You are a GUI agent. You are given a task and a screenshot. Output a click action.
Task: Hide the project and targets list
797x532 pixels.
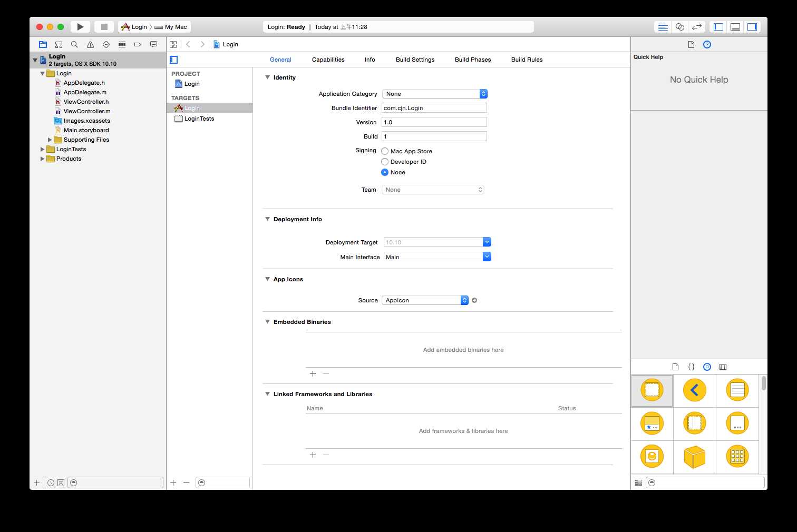tap(174, 60)
